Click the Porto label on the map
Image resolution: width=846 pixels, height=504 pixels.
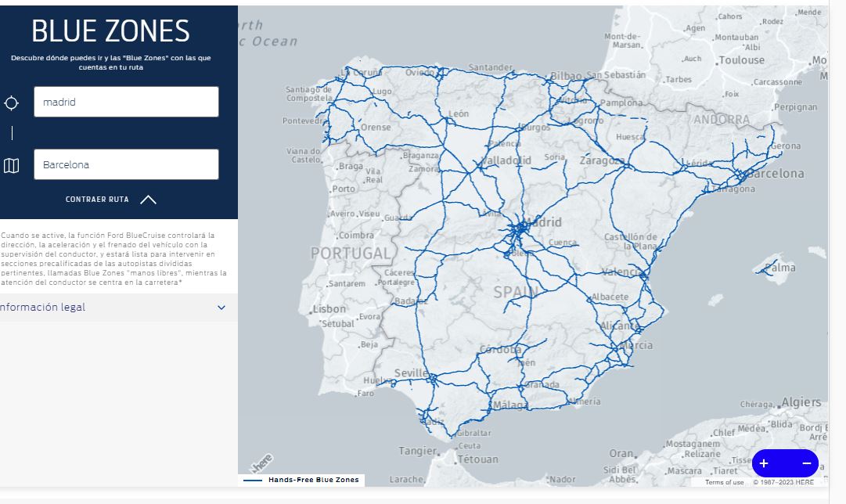point(344,189)
